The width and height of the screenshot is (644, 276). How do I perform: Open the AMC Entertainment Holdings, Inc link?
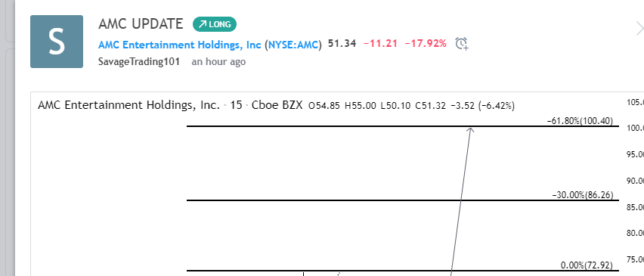click(179, 45)
